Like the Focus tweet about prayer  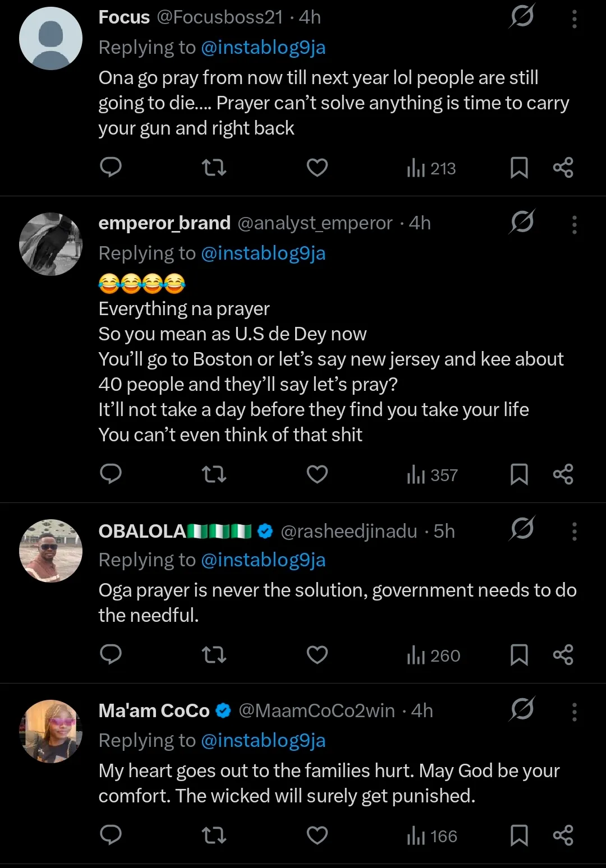(x=317, y=167)
